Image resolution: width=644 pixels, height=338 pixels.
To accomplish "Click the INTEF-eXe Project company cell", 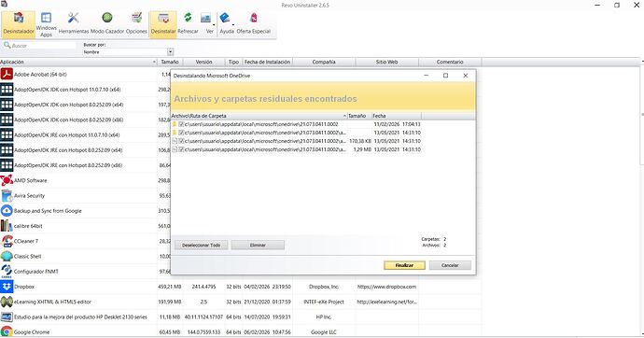I will click(x=324, y=302).
